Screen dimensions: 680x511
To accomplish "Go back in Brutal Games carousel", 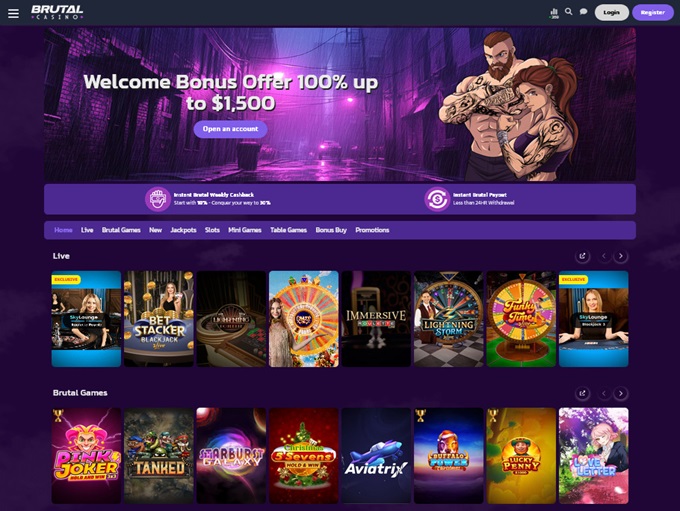I will [604, 393].
